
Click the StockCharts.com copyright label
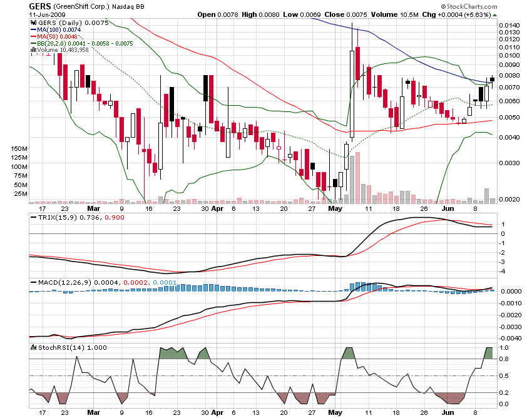[469, 6]
